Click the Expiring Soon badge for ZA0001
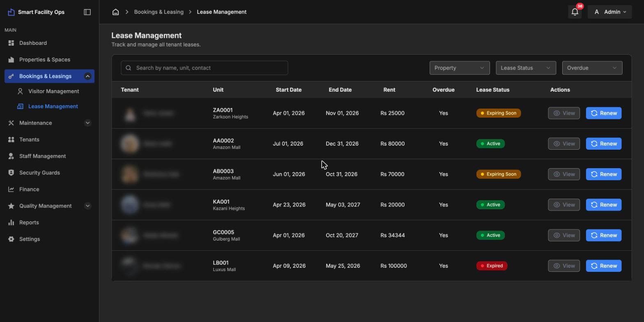 click(498, 113)
